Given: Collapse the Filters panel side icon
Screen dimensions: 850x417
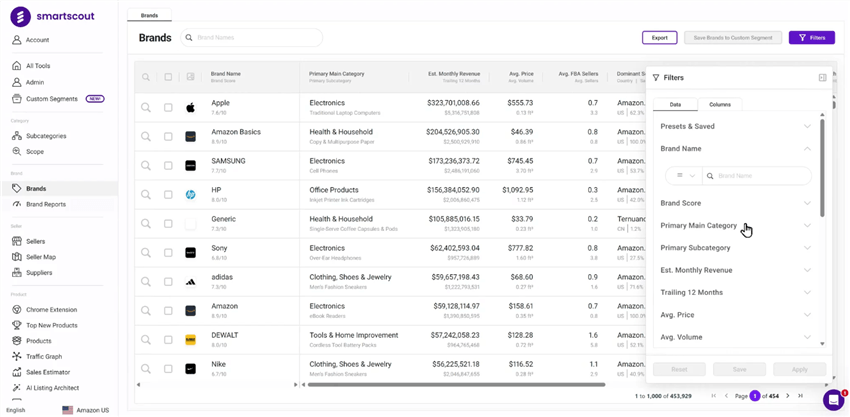Looking at the screenshot, I should pyautogui.click(x=822, y=78).
